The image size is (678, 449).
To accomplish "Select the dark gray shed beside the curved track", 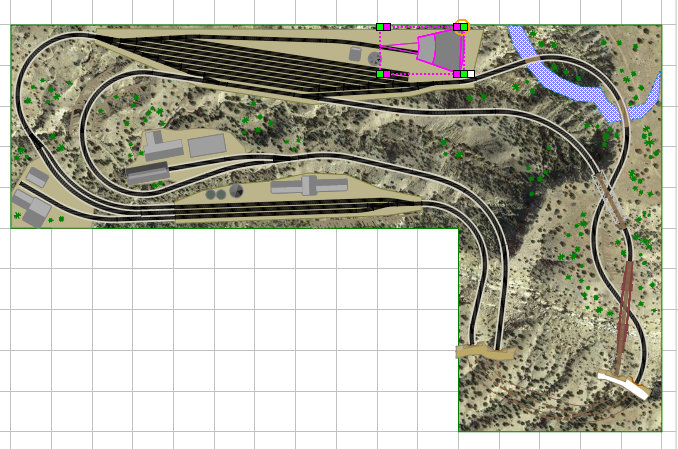I will [x=147, y=173].
